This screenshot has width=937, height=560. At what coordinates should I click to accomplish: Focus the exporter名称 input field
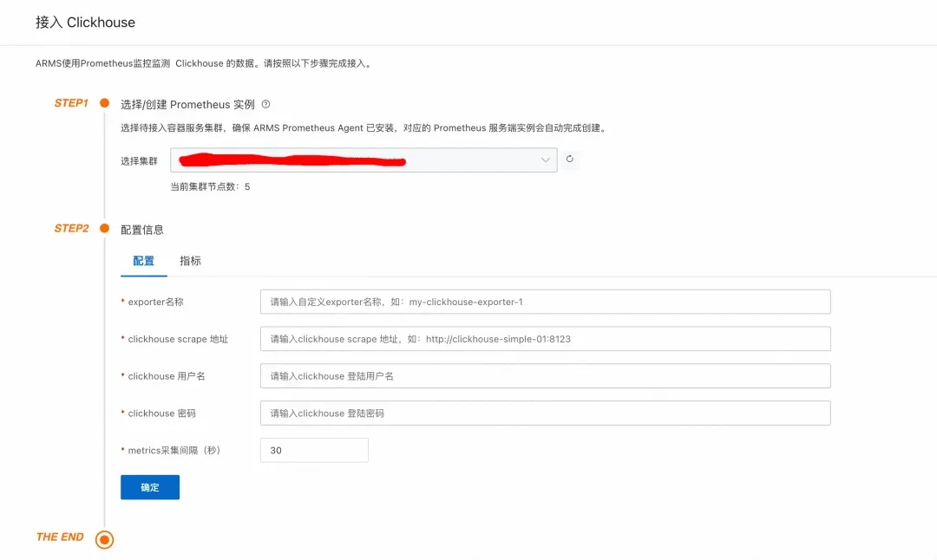pos(545,302)
